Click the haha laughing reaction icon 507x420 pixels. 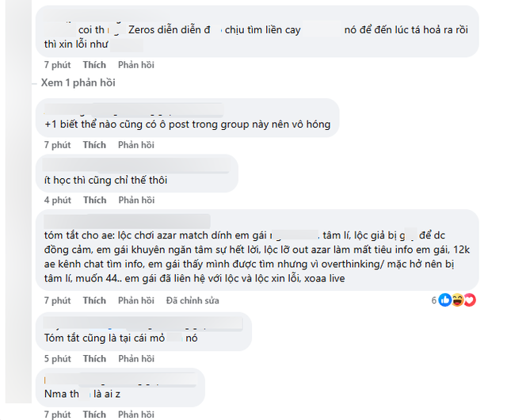point(457,300)
